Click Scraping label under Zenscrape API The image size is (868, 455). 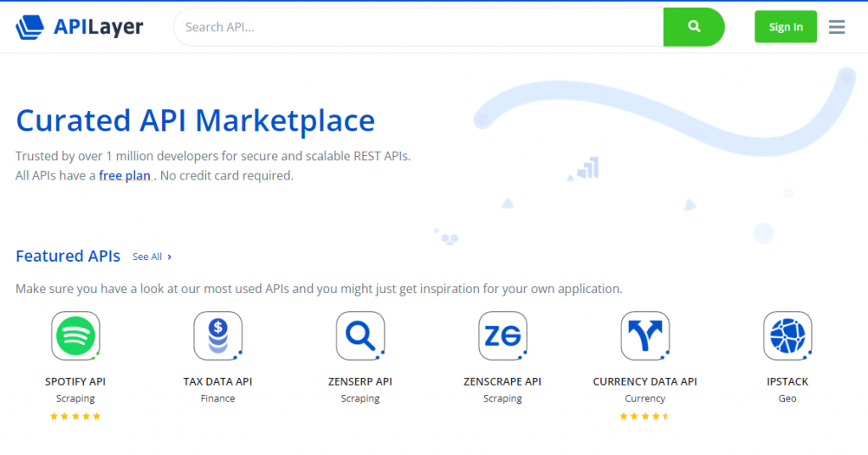click(x=502, y=398)
